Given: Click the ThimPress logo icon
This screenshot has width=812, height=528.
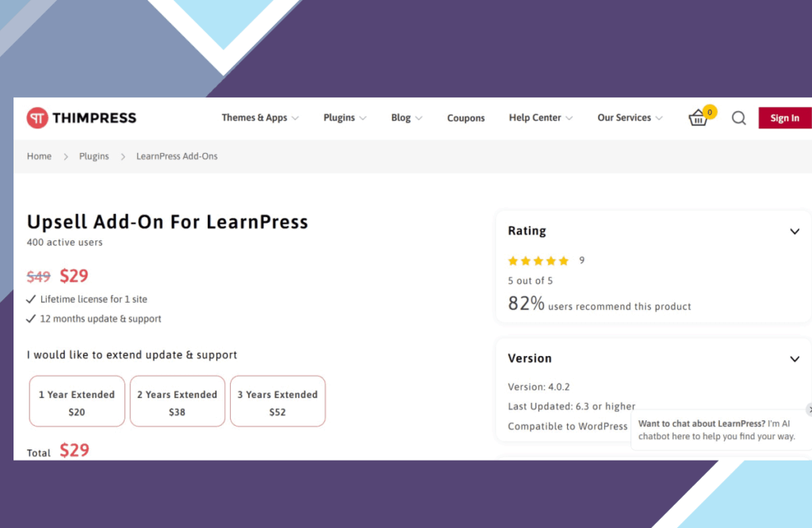Looking at the screenshot, I should coord(37,118).
